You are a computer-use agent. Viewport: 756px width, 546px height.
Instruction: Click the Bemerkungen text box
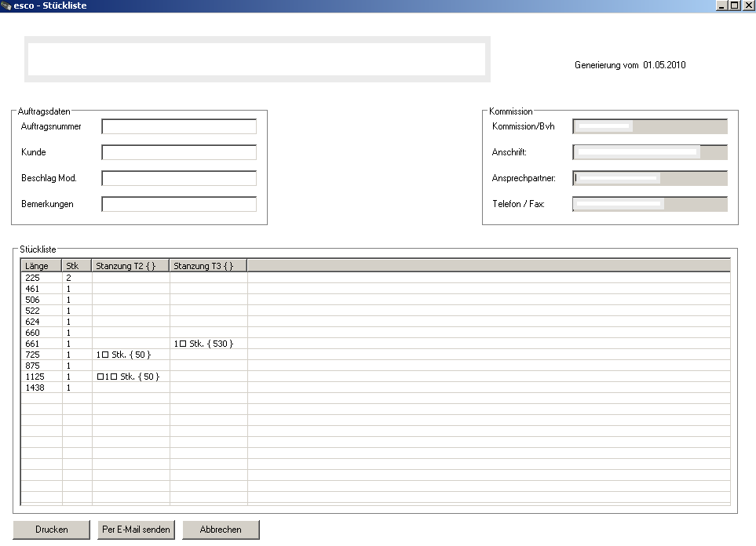(179, 204)
